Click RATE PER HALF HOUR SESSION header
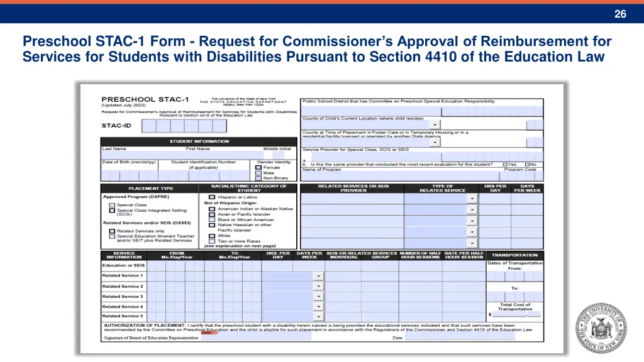This screenshot has width=644, height=362. [464, 255]
